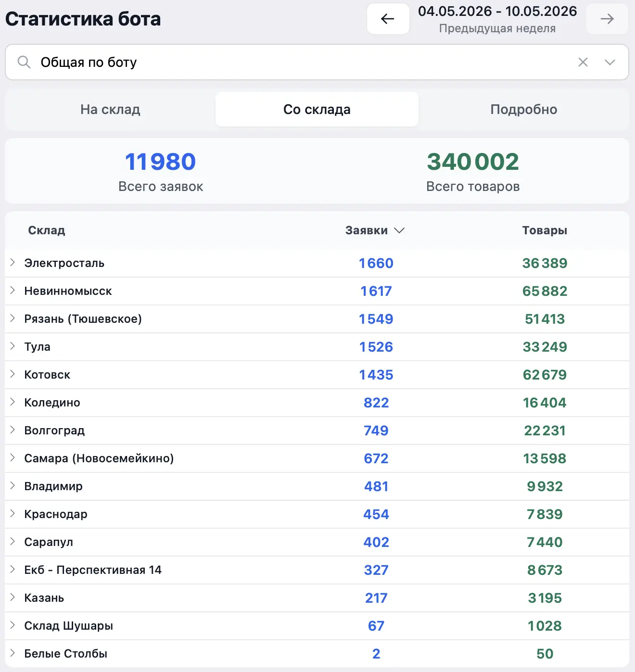Image resolution: width=635 pixels, height=672 pixels.
Task: Expand the Сарапул row
Action: (13, 542)
